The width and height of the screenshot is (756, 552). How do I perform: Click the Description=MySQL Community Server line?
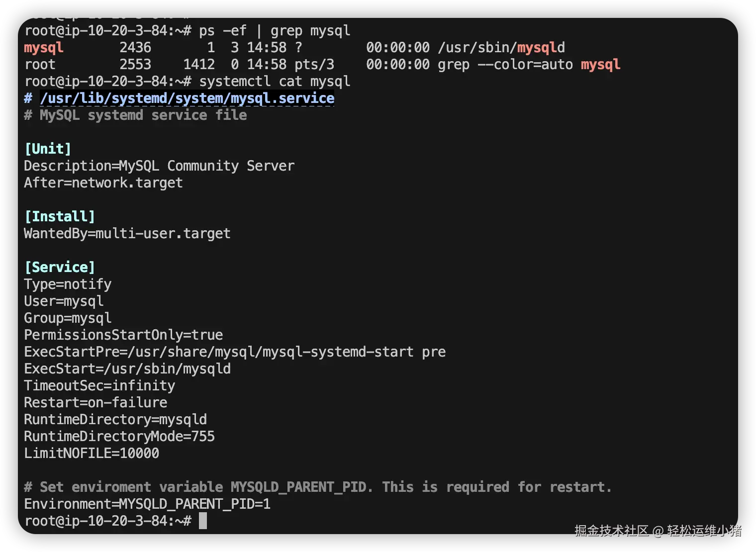click(159, 166)
